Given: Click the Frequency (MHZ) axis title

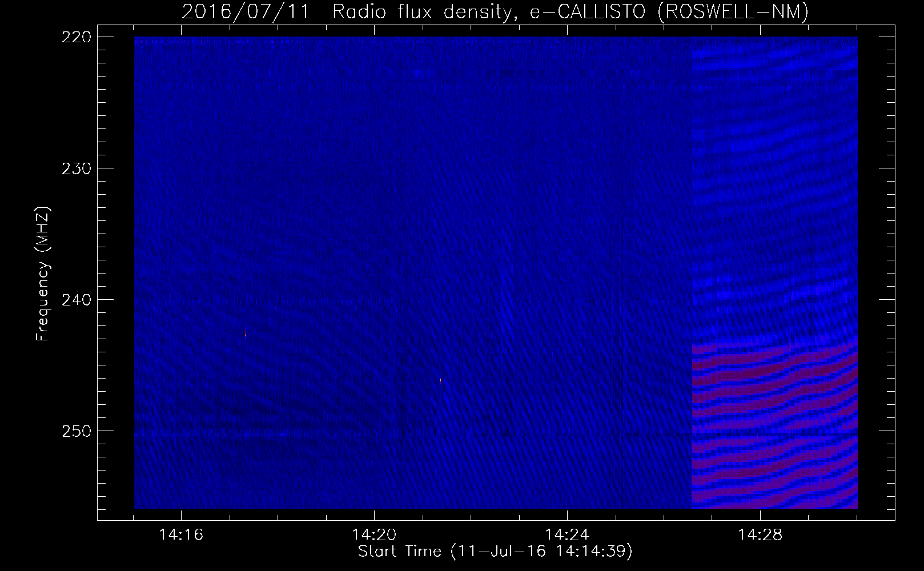Looking at the screenshot, I should coord(43,274).
